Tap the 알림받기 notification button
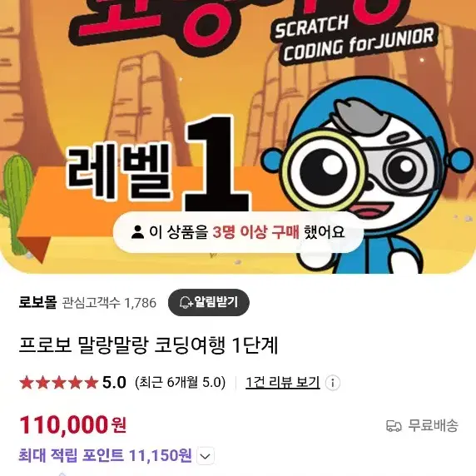The height and width of the screenshot is (476, 476). click(209, 302)
